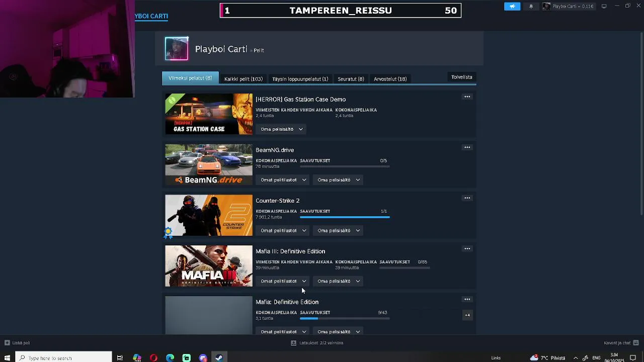The width and height of the screenshot is (644, 362).
Task: Open the [HERROR] Gas Station Case Demo title
Action: (x=300, y=100)
